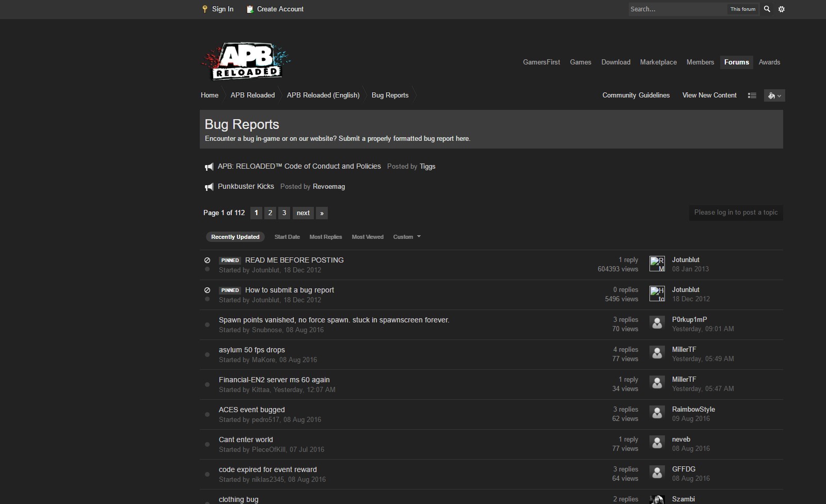Click RaimbowStyle's avatar icon
The image size is (826, 504).
pos(657,413)
